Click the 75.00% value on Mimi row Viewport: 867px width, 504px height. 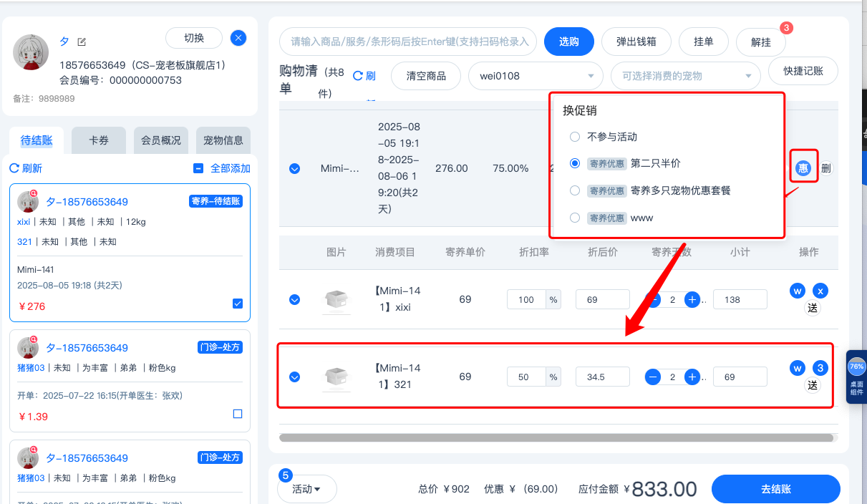pyautogui.click(x=510, y=168)
